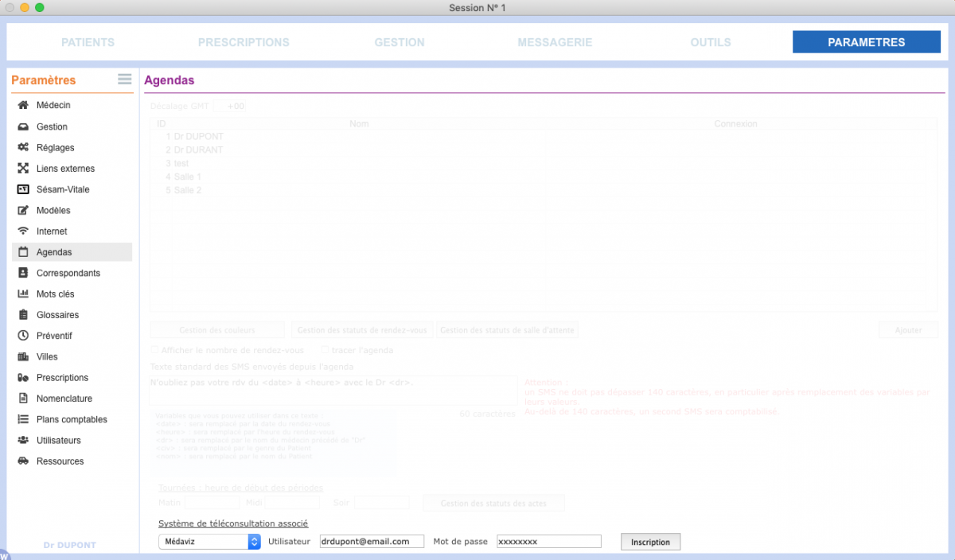Screen dimensions: 955x560
Task: Click the Glossaires clipboard icon
Action: coord(23,314)
